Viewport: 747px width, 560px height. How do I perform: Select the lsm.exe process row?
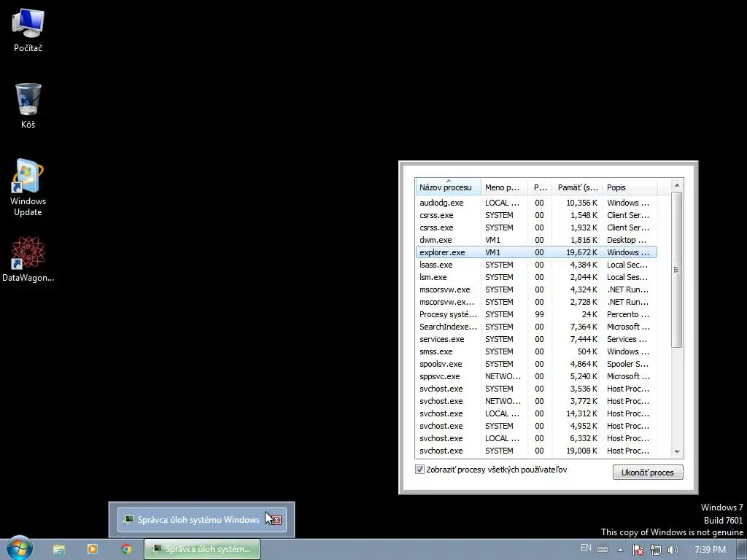coord(536,277)
